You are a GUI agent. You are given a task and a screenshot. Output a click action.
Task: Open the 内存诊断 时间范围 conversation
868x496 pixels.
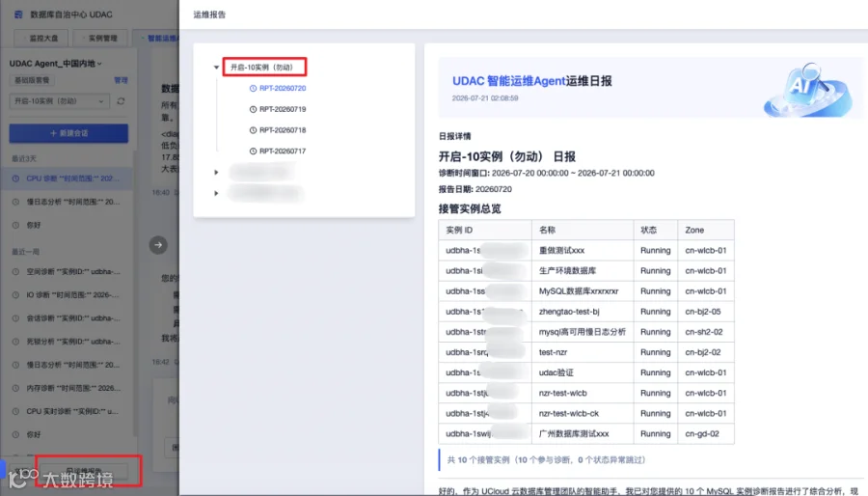[x=68, y=388]
